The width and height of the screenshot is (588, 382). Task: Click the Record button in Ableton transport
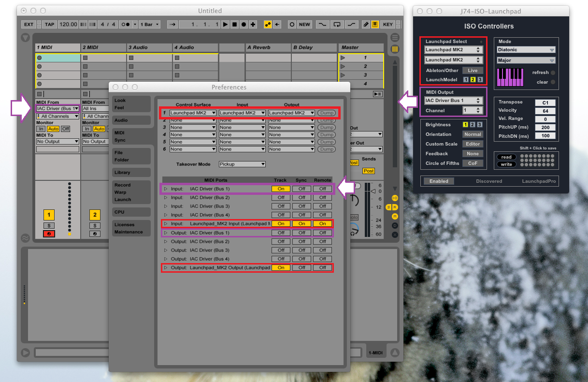(244, 24)
